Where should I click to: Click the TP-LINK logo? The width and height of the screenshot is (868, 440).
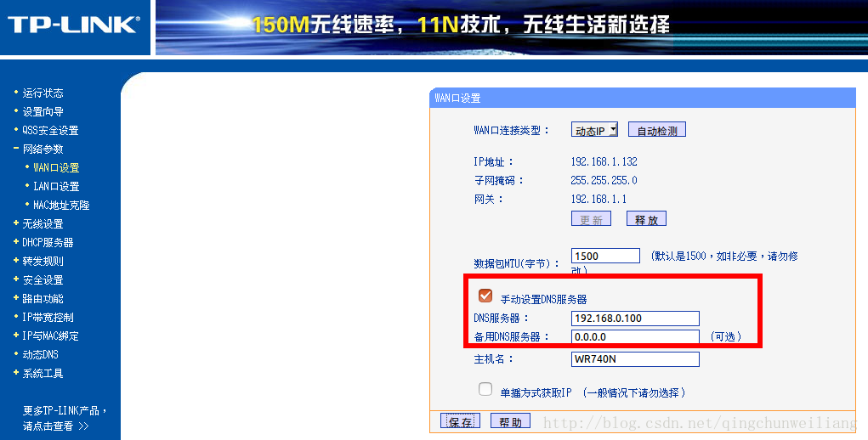[x=74, y=25]
